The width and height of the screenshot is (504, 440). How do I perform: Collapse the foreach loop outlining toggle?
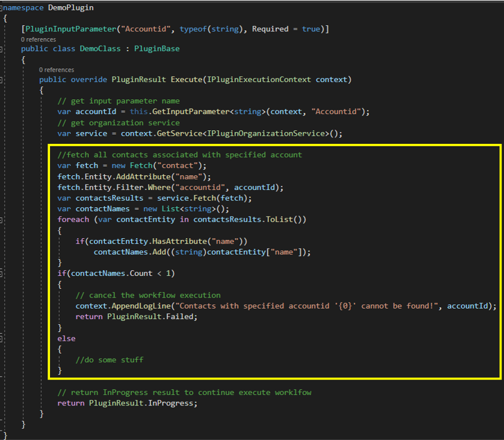[1, 220]
